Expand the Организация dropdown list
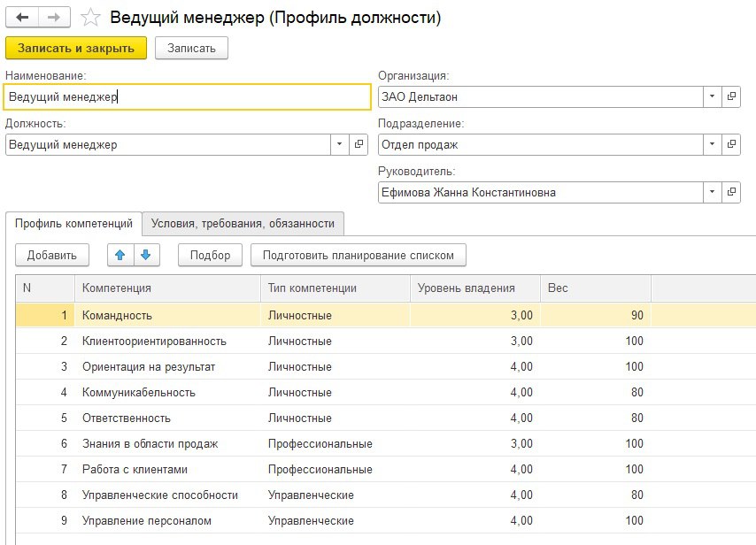Screen dimensions: 756x545 [714, 96]
